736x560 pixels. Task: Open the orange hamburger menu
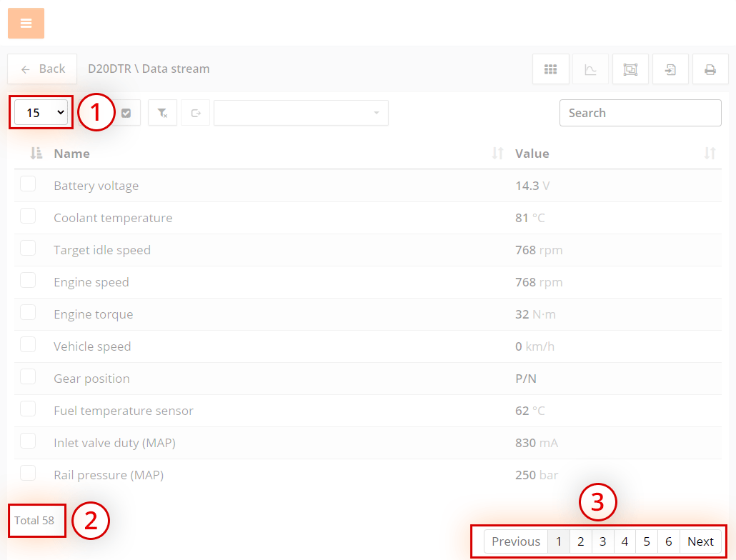pos(26,24)
